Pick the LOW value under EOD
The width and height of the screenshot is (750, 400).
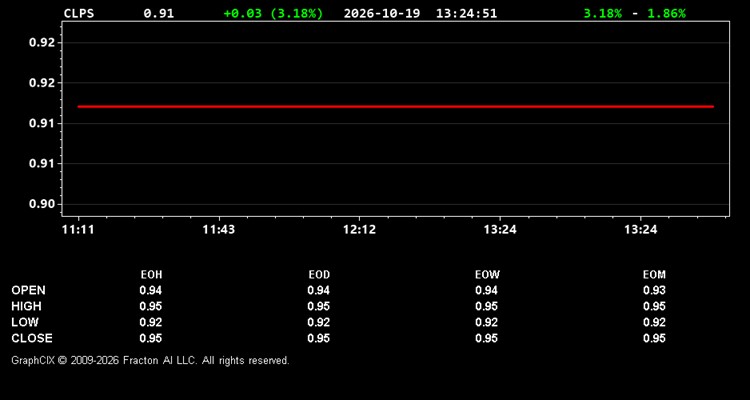[319, 322]
